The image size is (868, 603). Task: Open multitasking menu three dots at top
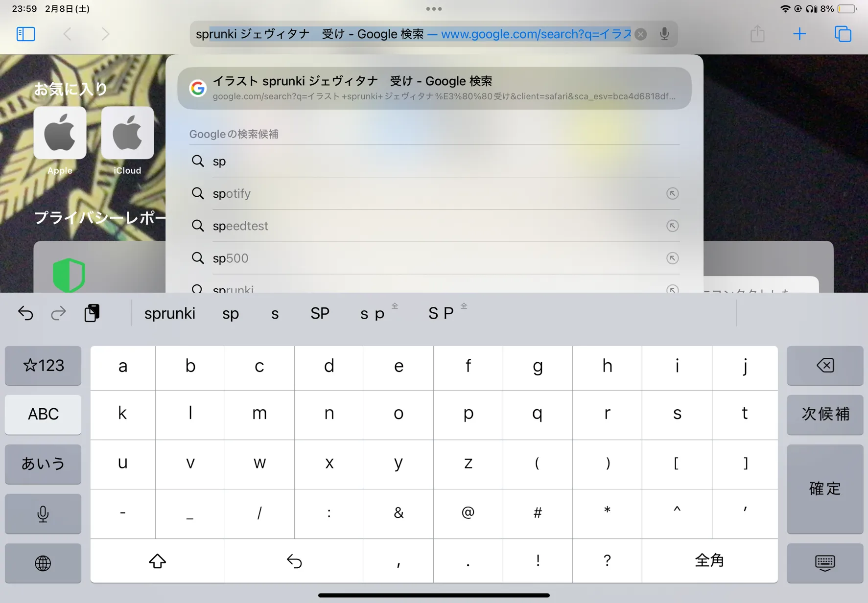click(x=434, y=9)
